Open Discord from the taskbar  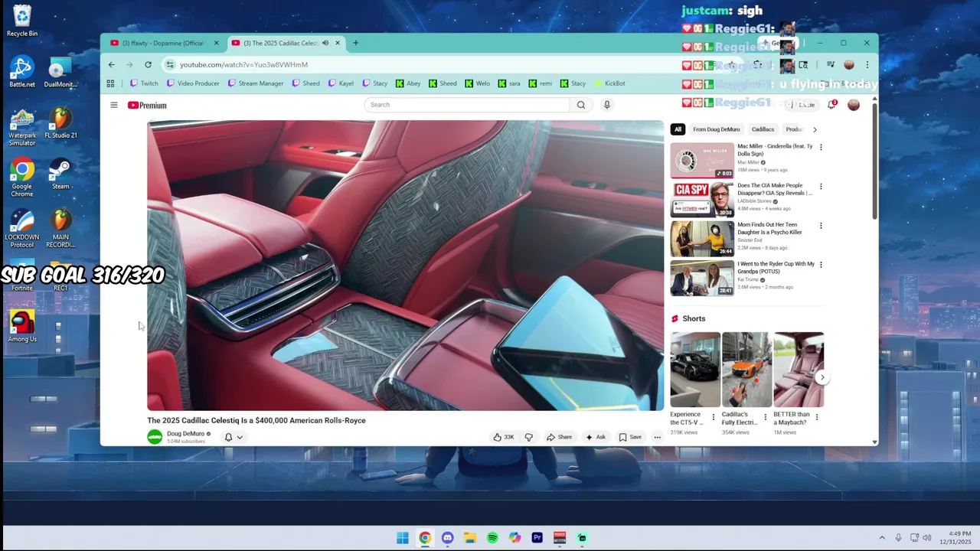[x=447, y=538]
